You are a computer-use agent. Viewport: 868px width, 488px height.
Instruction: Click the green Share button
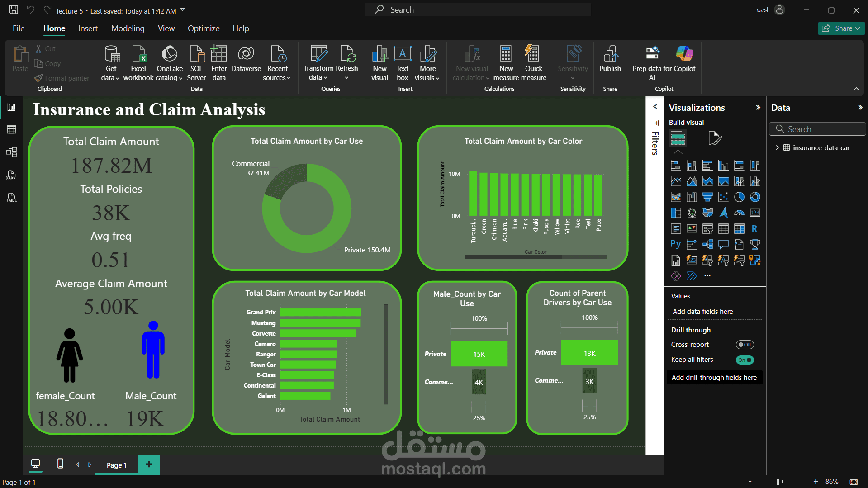click(x=841, y=28)
